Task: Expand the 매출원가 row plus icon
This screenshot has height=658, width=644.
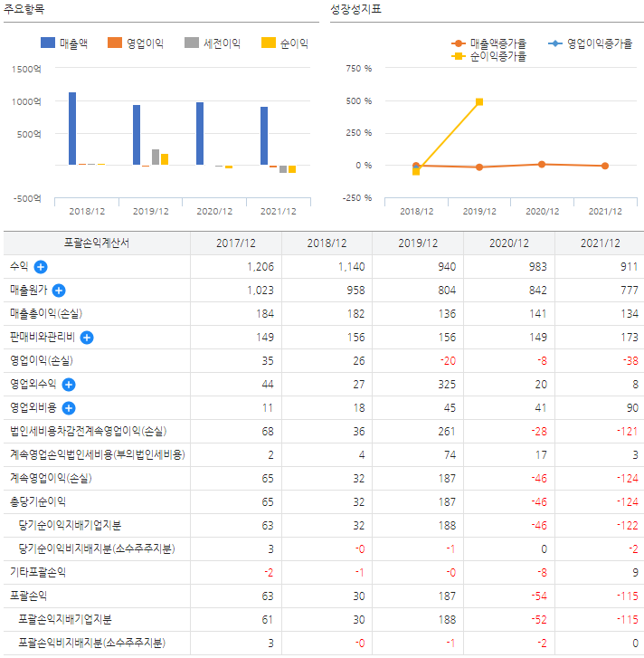Action: pyautogui.click(x=59, y=291)
